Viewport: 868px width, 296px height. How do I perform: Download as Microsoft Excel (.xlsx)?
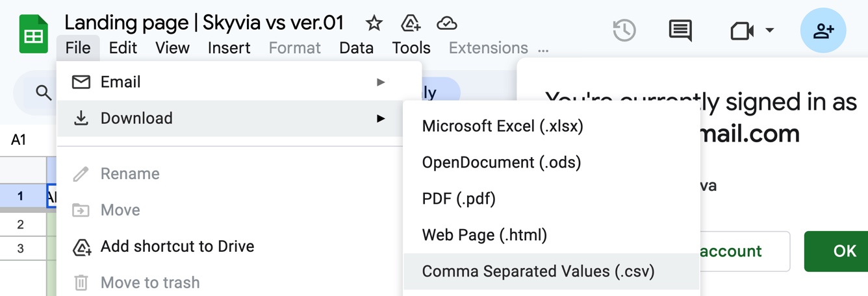[x=552, y=126]
